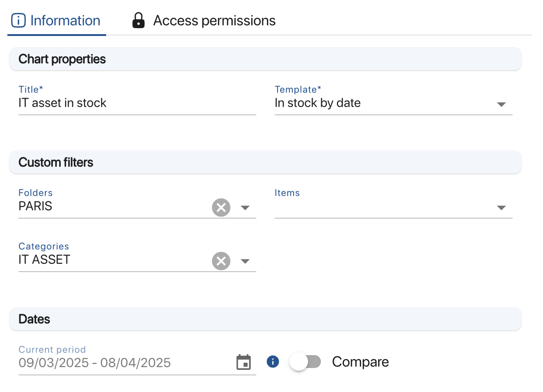
Task: Click the Compare label text
Action: 360,362
